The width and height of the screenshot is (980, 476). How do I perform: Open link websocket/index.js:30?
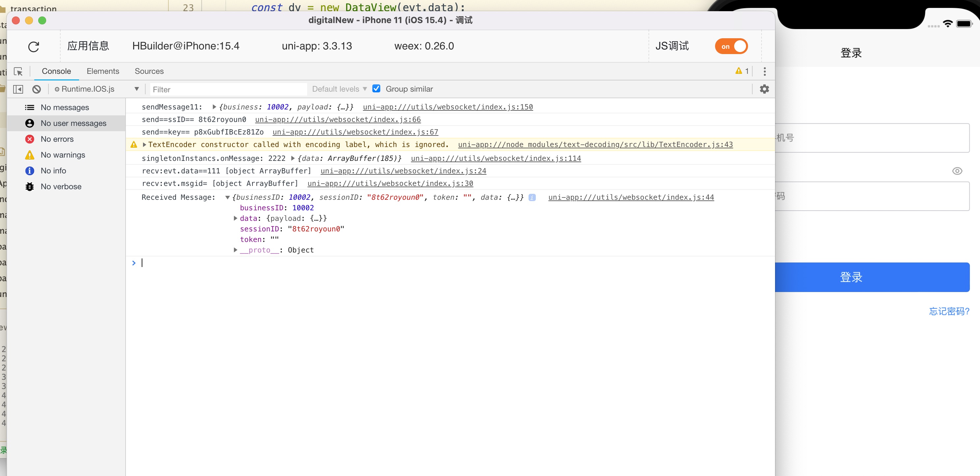click(390, 183)
